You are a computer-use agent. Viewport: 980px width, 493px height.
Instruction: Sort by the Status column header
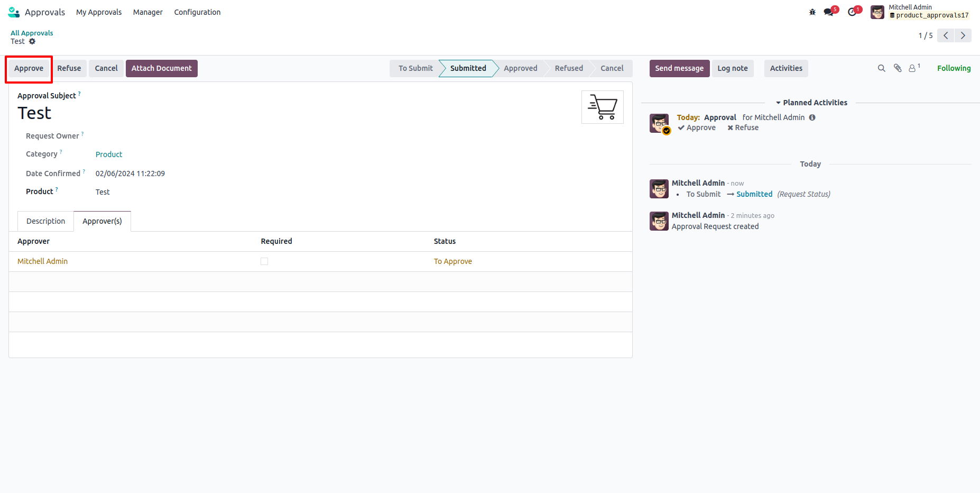coord(445,241)
